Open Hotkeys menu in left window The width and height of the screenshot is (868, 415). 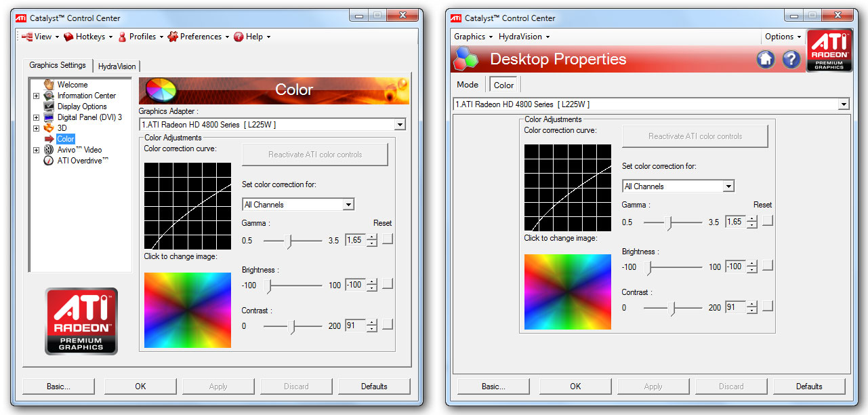(89, 37)
